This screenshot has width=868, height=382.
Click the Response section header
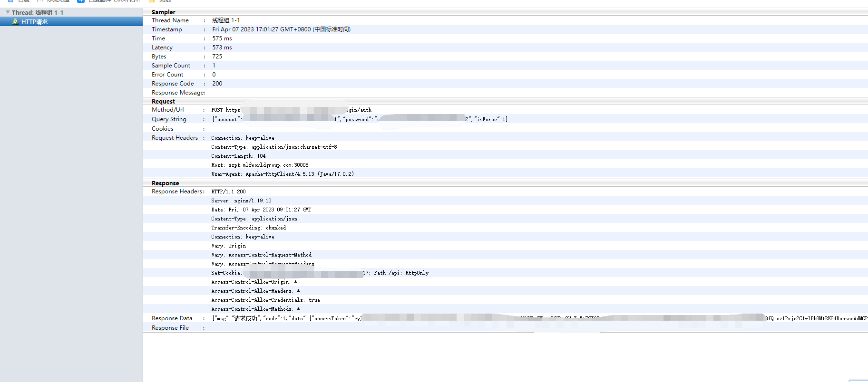(x=165, y=183)
